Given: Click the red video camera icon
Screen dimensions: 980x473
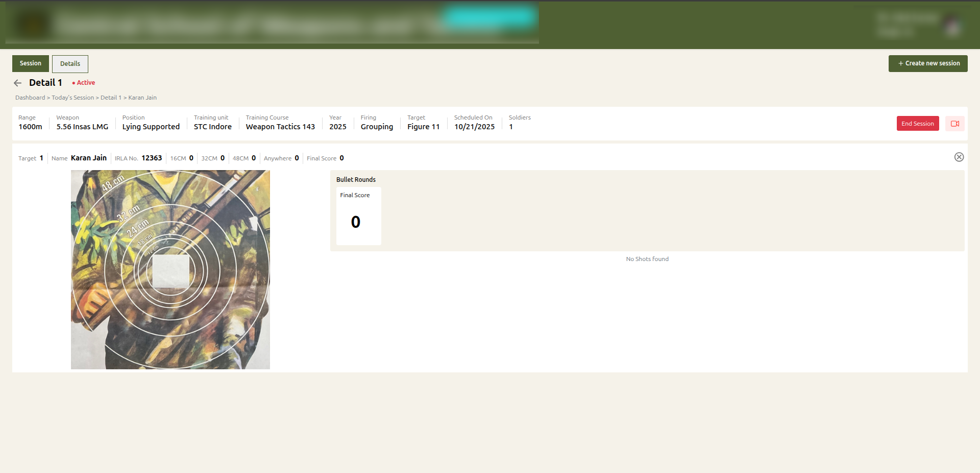Looking at the screenshot, I should (x=954, y=124).
